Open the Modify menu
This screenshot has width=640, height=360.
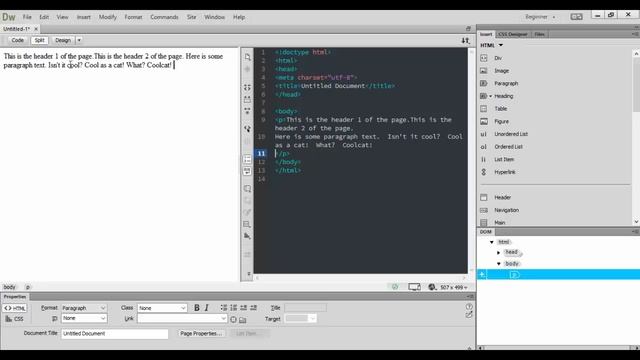coord(107,17)
